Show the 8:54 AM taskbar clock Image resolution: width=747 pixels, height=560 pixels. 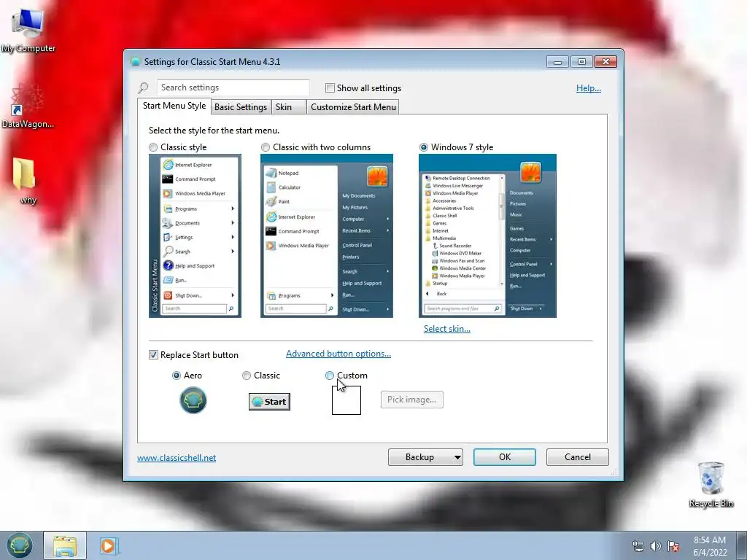click(710, 546)
